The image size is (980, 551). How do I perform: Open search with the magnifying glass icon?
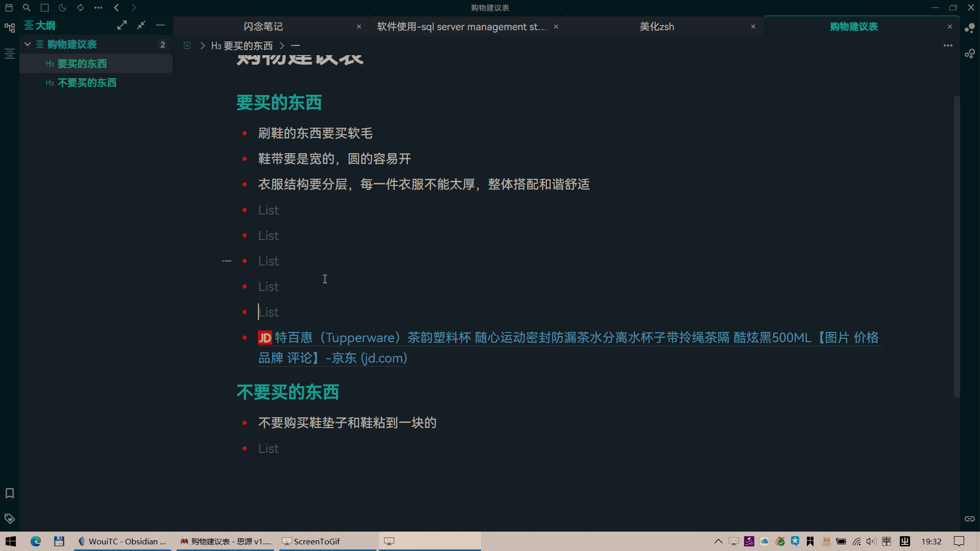tap(27, 7)
